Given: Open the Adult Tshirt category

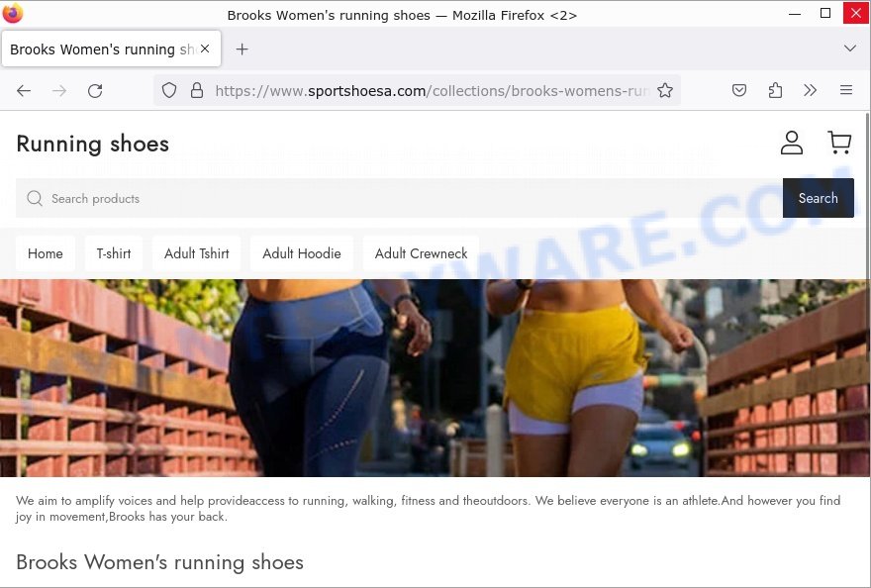Looking at the screenshot, I should 197,253.
